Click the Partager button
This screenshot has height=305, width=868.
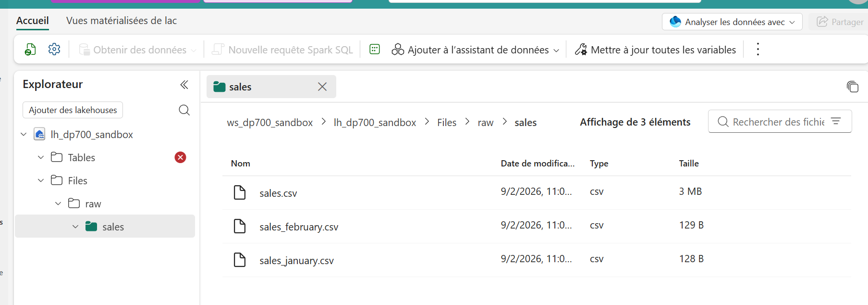[x=840, y=22]
